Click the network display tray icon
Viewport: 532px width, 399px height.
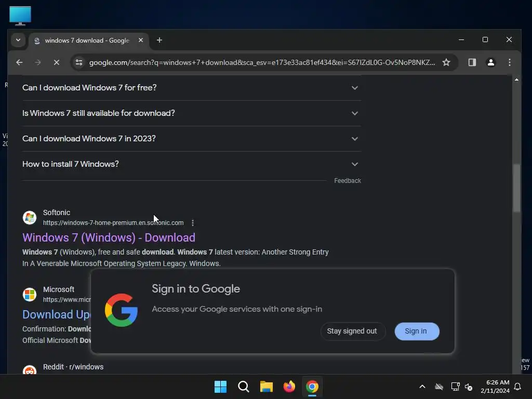point(455,387)
